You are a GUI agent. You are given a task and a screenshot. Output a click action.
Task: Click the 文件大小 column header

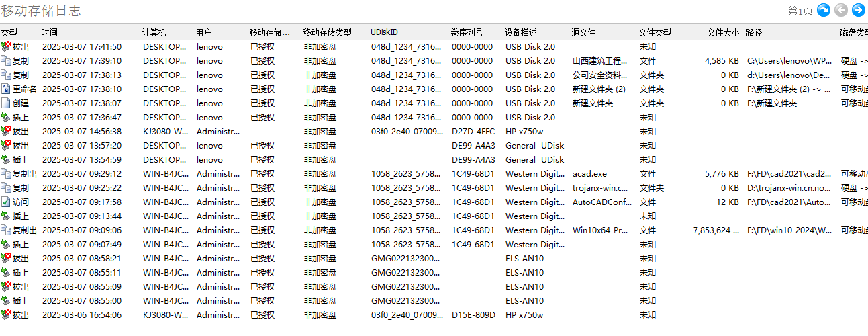click(723, 32)
